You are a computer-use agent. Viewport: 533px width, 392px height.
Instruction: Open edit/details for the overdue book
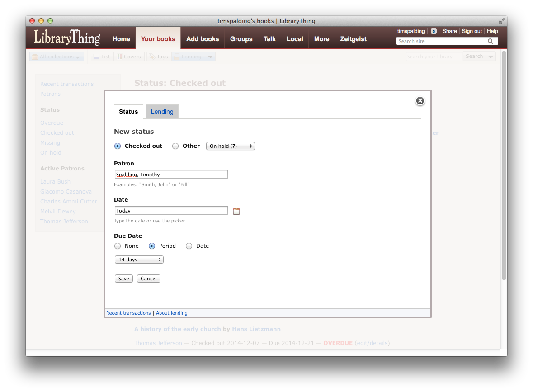[x=372, y=343]
